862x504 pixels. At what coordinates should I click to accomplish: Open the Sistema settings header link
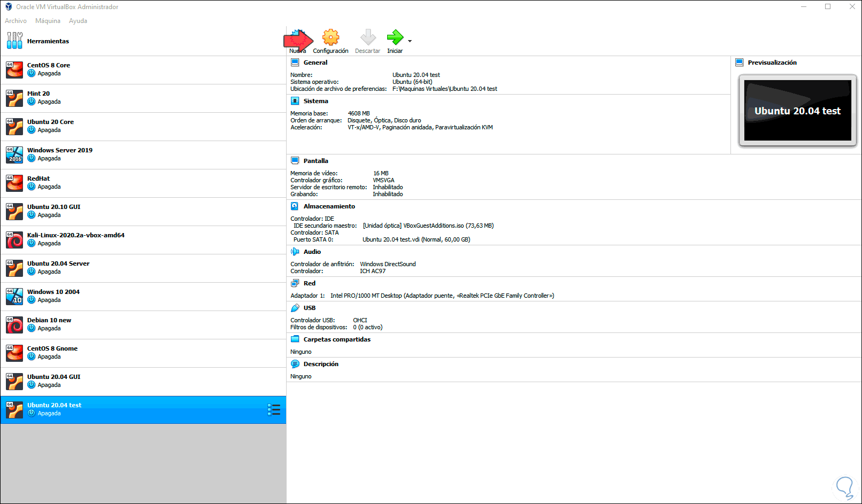pos(316,101)
